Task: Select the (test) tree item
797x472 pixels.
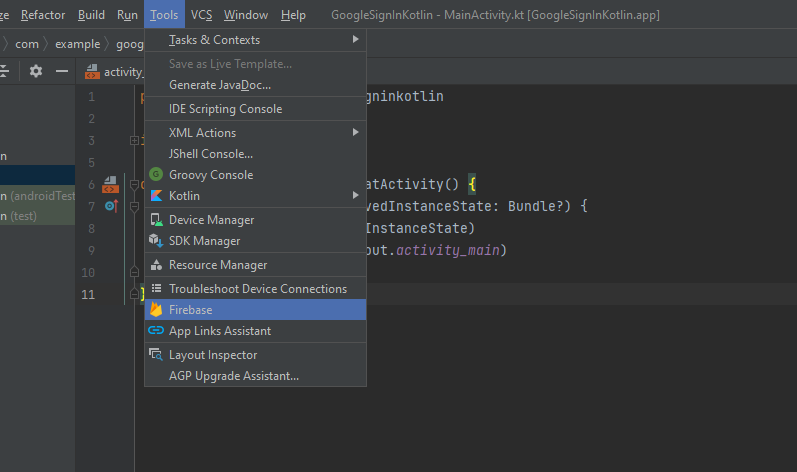Action: (x=38, y=216)
